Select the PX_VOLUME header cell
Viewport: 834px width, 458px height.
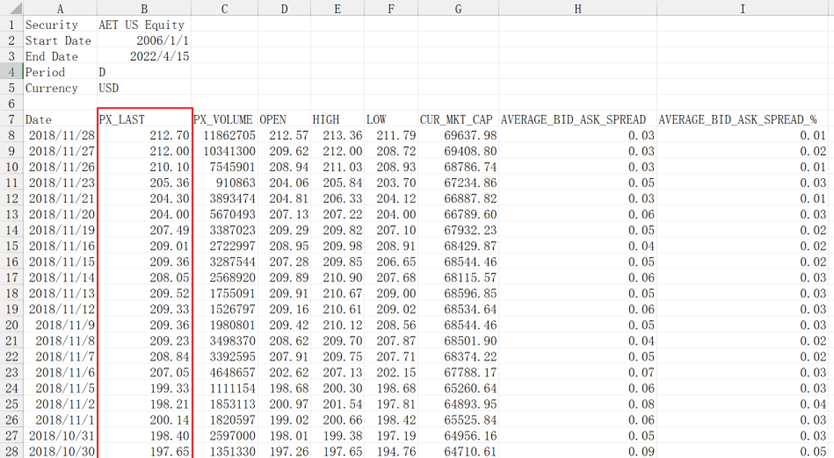[223, 120]
